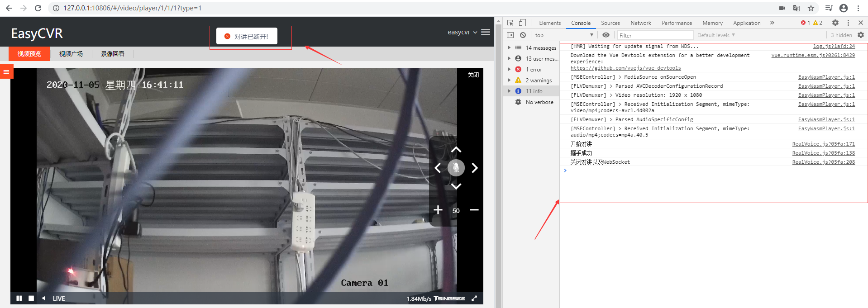Activate DevTools inspect element tool
The image size is (868, 308).
(510, 23)
